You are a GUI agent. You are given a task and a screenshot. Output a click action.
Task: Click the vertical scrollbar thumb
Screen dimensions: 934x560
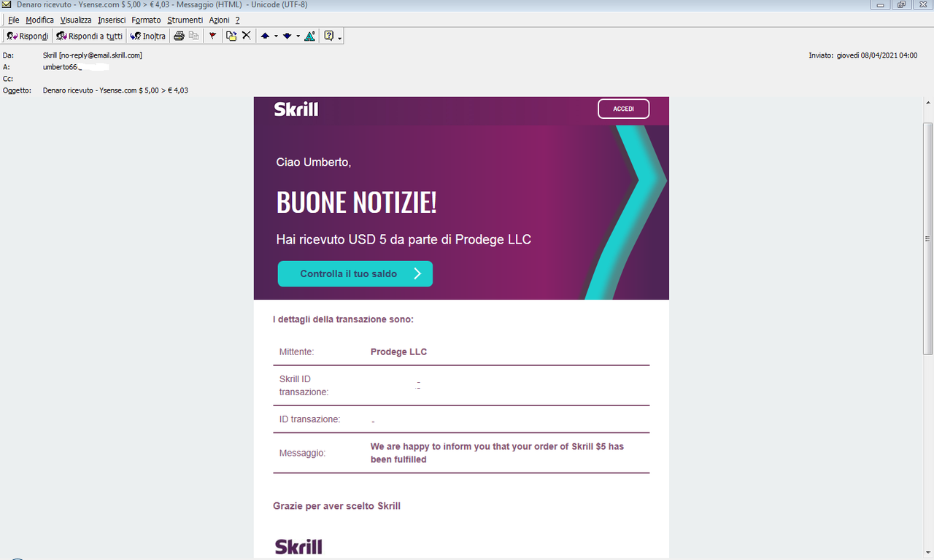[927, 239]
